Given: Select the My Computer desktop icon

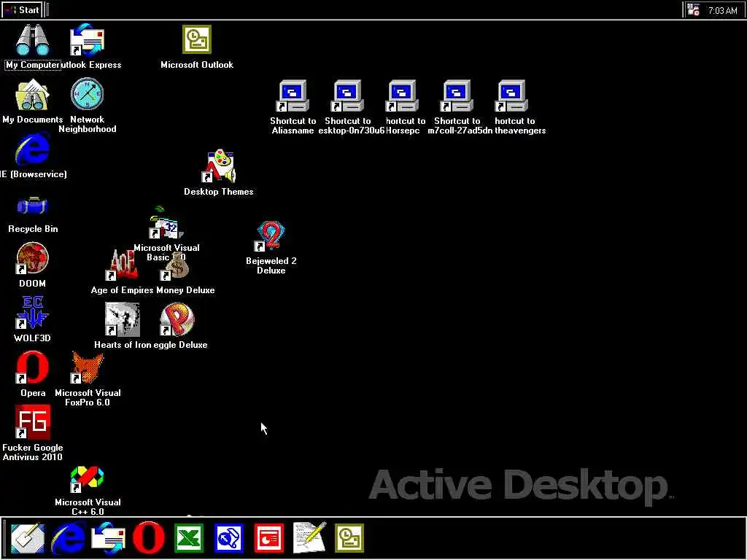Looking at the screenshot, I should click(32, 41).
